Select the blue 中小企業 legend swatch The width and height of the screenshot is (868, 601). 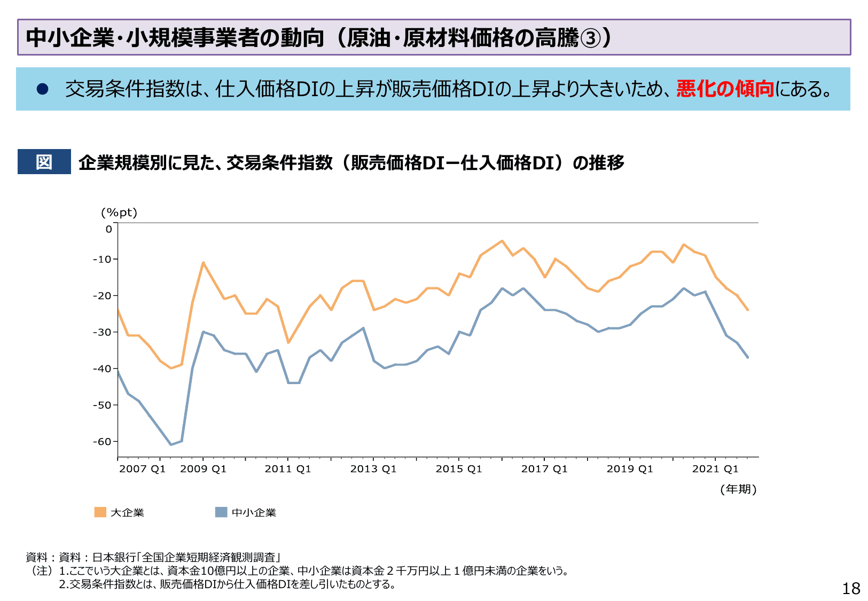221,512
